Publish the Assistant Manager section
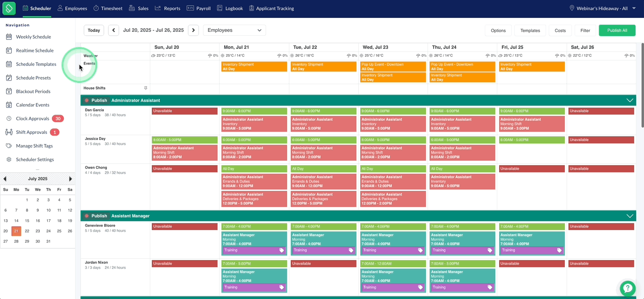This screenshot has height=299, width=644. tap(96, 216)
